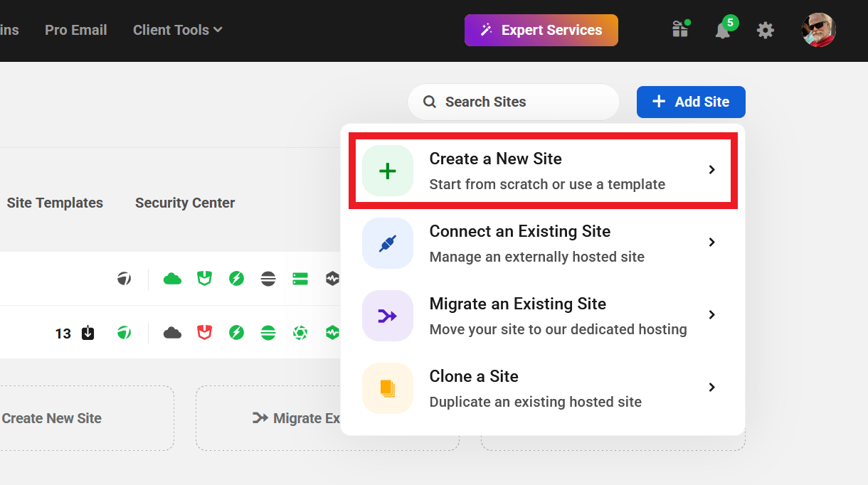Click the downloads icon next to 13
The height and width of the screenshot is (485, 868).
pyautogui.click(x=87, y=332)
